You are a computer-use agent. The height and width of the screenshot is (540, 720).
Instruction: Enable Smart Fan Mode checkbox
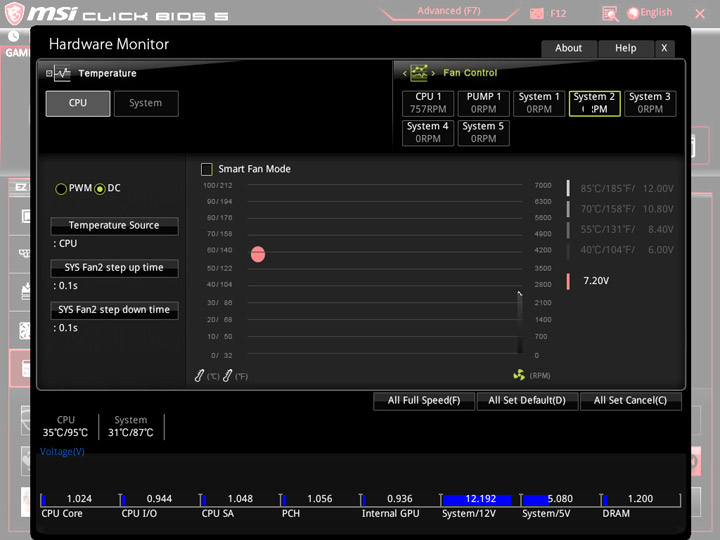click(x=207, y=169)
